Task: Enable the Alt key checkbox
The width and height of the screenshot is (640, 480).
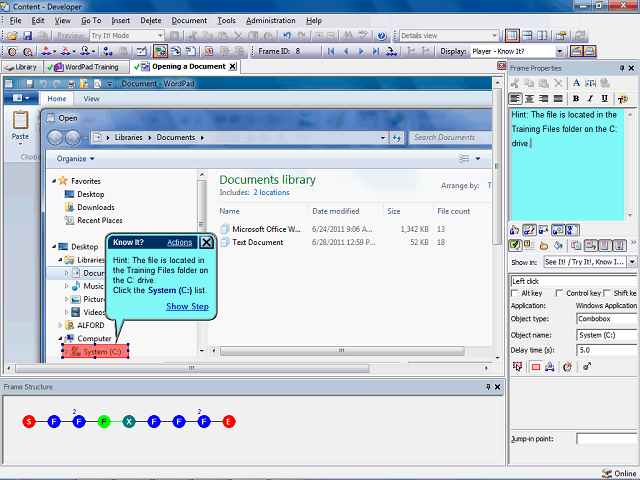Action: (x=516, y=293)
